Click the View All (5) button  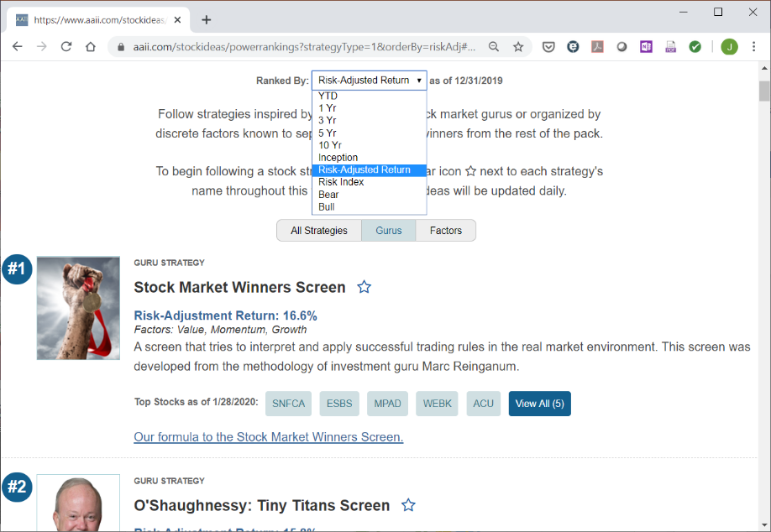(540, 404)
